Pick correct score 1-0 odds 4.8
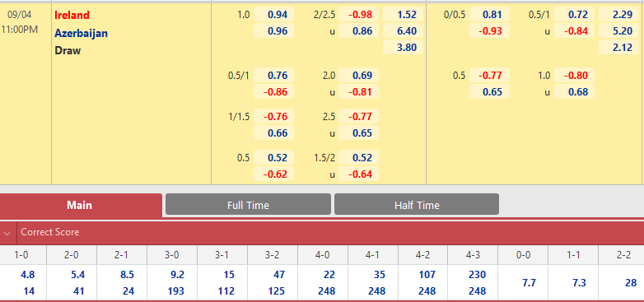This screenshot has height=302, width=644. click(x=28, y=275)
